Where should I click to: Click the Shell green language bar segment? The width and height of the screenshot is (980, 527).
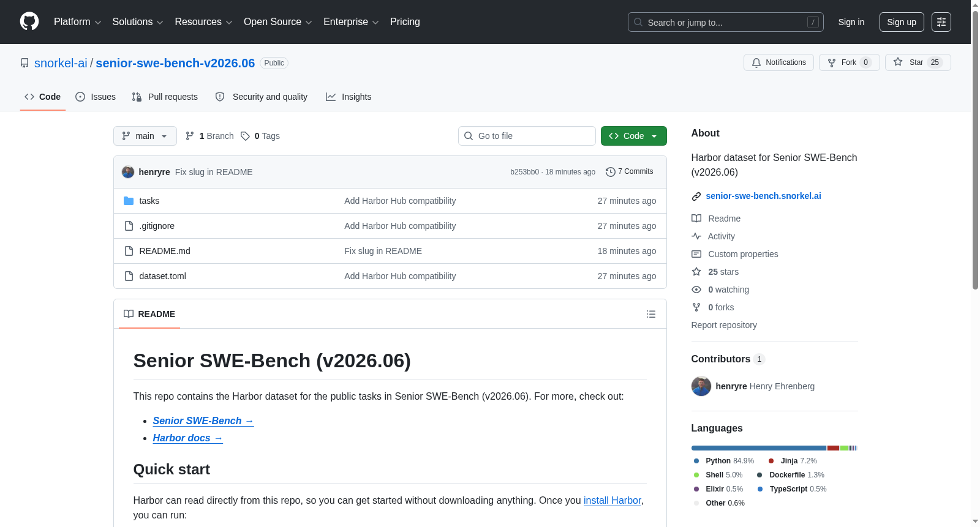click(844, 448)
